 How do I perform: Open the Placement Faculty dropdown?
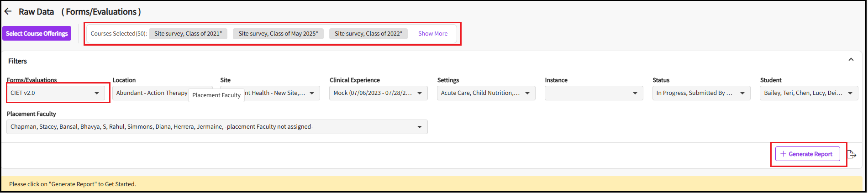pos(217,127)
